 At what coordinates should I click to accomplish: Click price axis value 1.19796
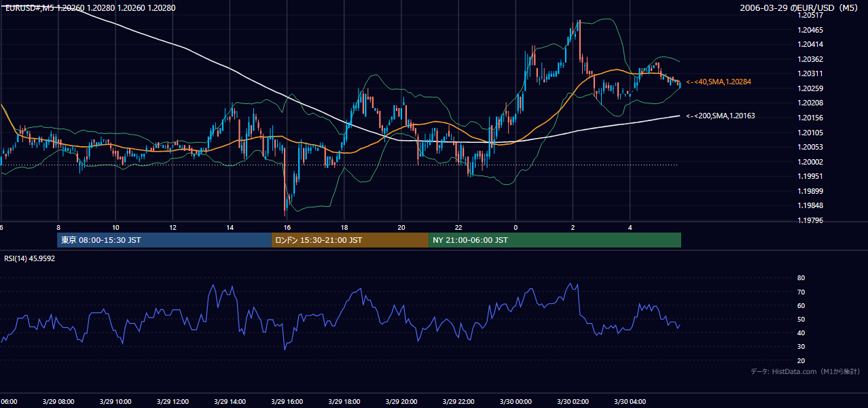[811, 220]
